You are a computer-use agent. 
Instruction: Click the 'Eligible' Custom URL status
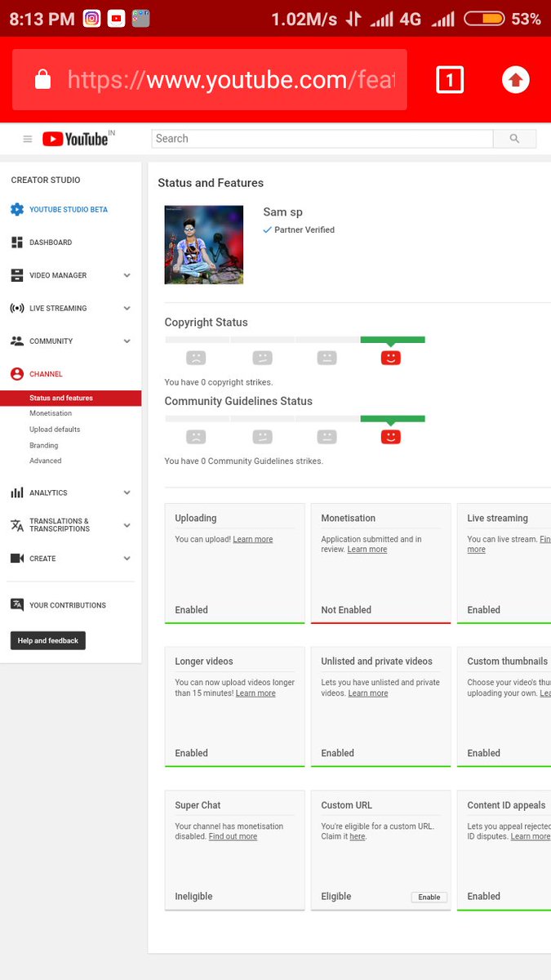pyautogui.click(x=336, y=897)
